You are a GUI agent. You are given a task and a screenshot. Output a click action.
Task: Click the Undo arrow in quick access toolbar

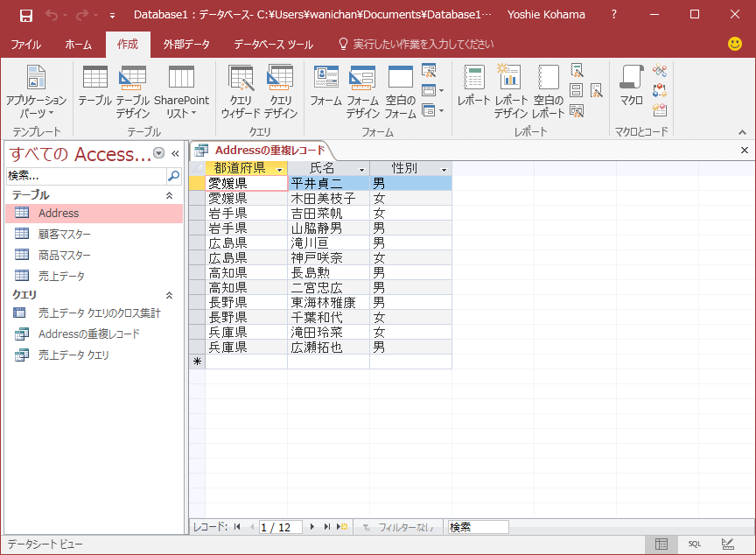click(51, 15)
